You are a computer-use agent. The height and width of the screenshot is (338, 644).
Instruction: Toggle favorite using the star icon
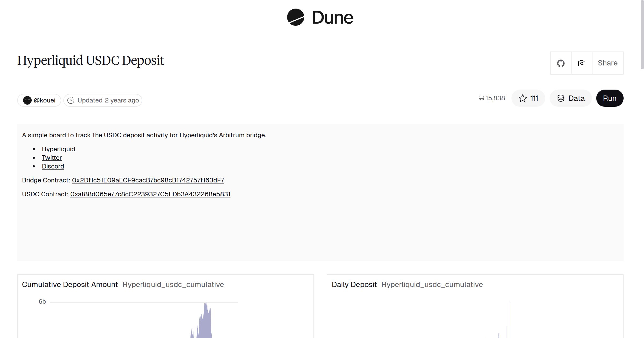click(522, 98)
